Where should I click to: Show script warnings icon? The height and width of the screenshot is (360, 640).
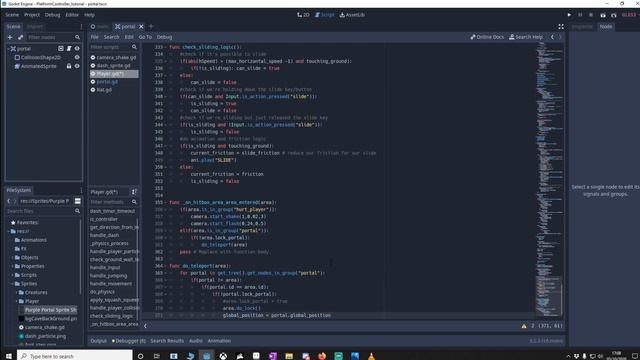point(524,326)
